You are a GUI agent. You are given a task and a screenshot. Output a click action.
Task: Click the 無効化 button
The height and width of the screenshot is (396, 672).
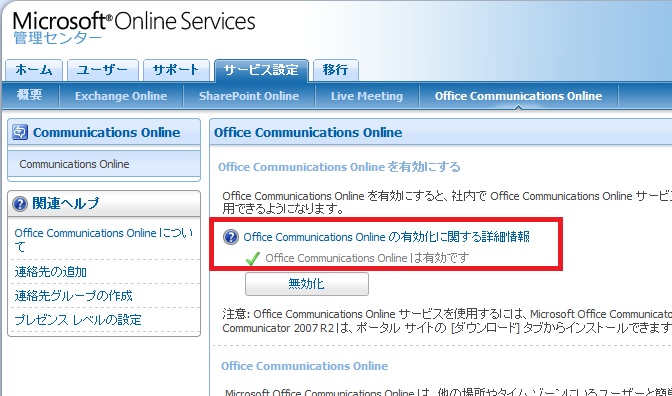tap(307, 284)
